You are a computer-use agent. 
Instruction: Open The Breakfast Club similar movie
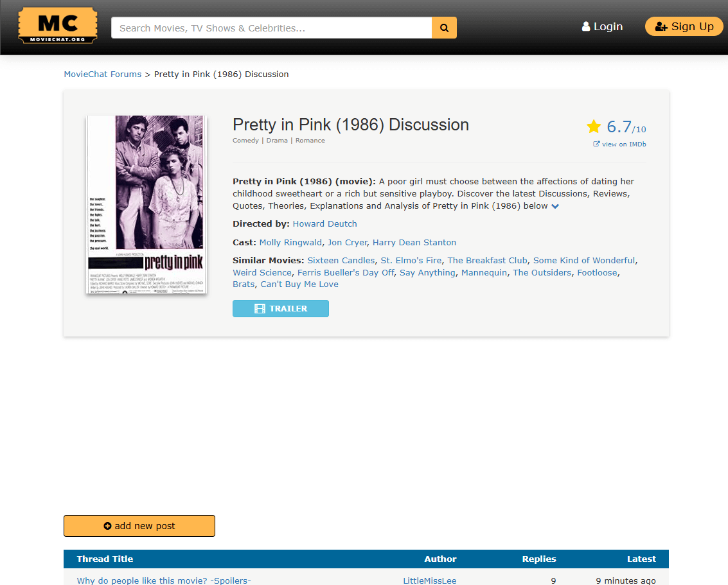click(x=487, y=260)
